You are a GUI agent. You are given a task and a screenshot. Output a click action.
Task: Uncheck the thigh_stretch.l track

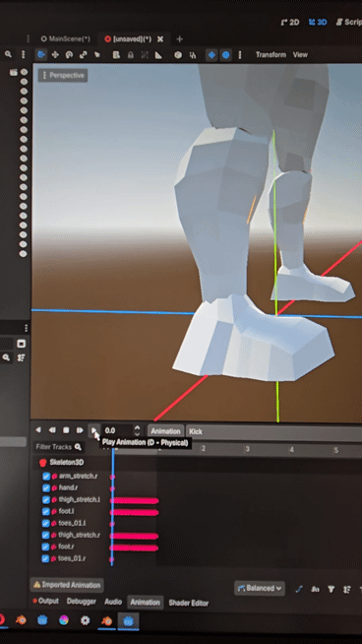point(46,500)
